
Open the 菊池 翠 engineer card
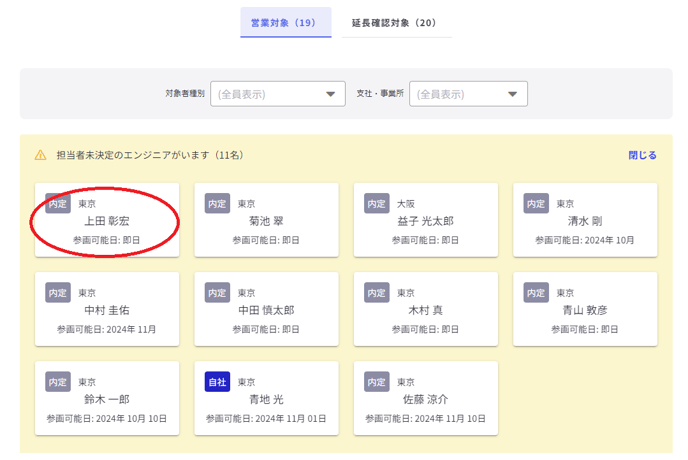(x=266, y=220)
